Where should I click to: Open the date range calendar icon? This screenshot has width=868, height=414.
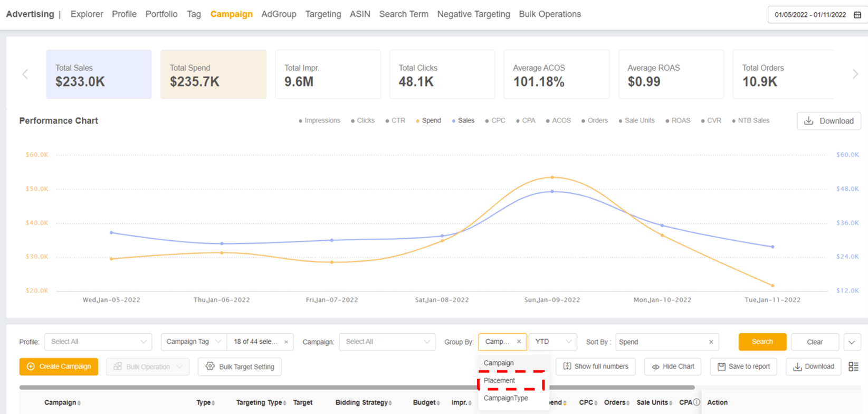857,15
